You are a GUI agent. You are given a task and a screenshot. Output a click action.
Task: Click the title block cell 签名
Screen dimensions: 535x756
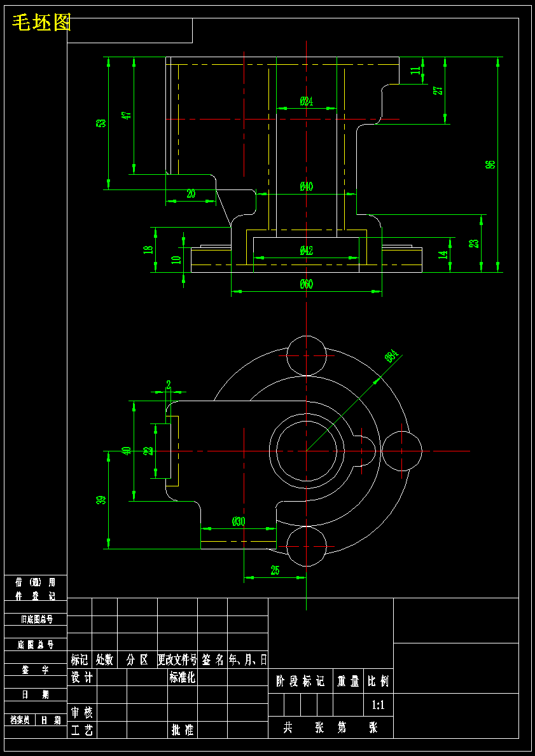(212, 660)
